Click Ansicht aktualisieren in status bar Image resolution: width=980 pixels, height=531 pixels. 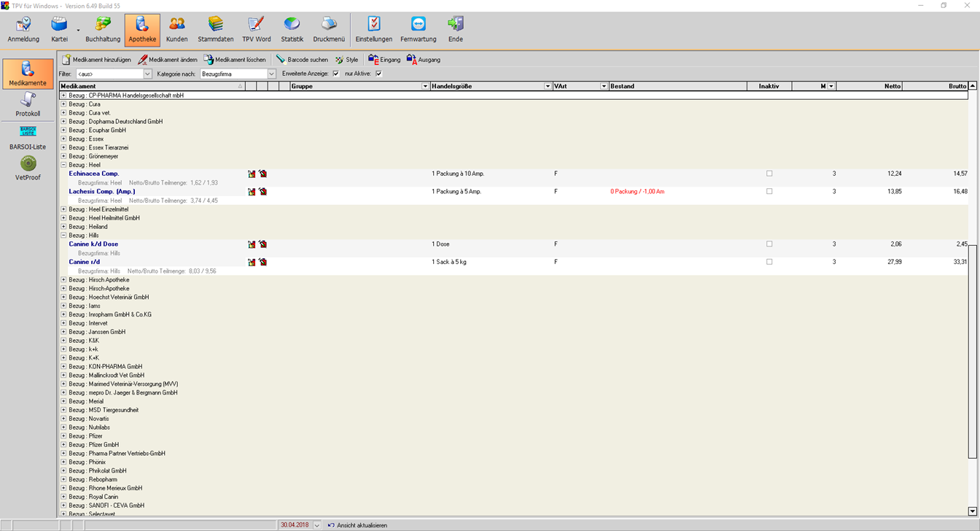click(357, 525)
